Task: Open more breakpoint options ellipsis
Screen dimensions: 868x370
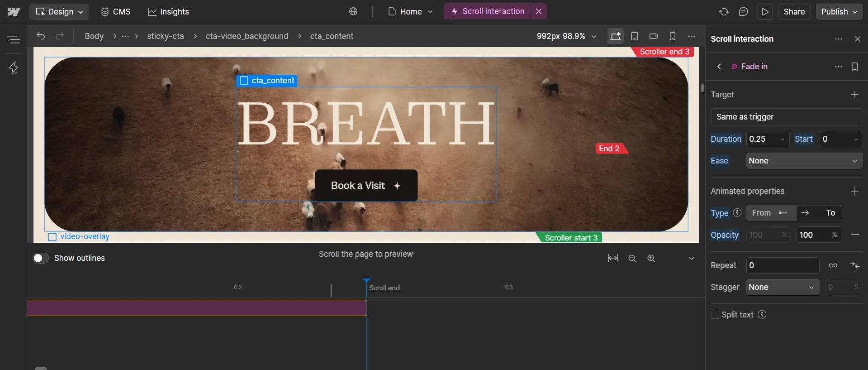Action: tap(692, 36)
